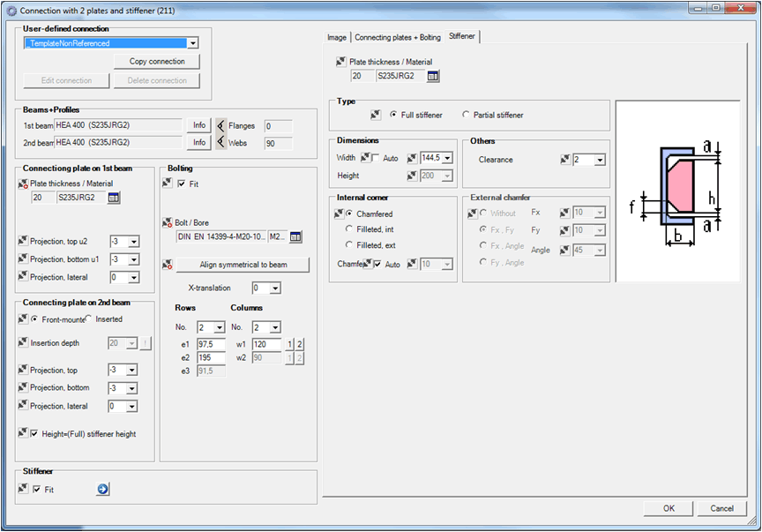Click the pin icon beside Clearance value
Viewport: 762px width, 532px height.
pyautogui.click(x=565, y=160)
